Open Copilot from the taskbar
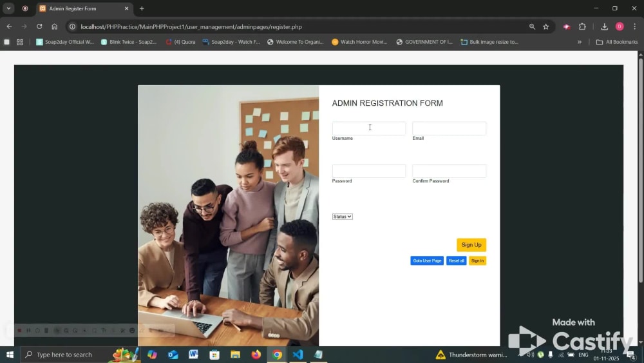Image resolution: width=644 pixels, height=363 pixels. coord(152,355)
